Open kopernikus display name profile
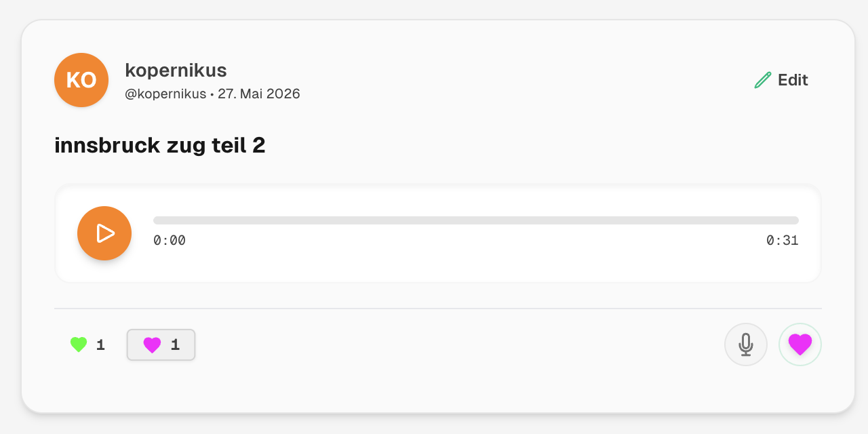The image size is (868, 434). pos(176,70)
